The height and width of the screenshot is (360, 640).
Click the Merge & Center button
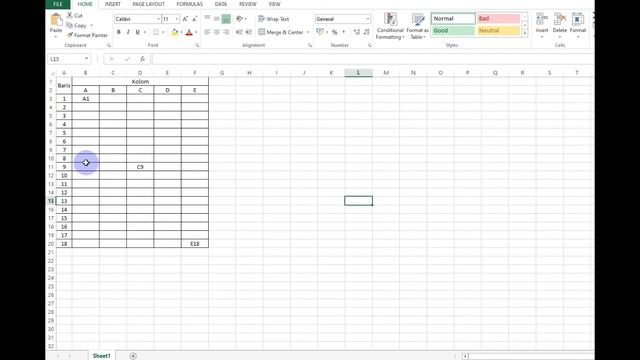(281, 32)
